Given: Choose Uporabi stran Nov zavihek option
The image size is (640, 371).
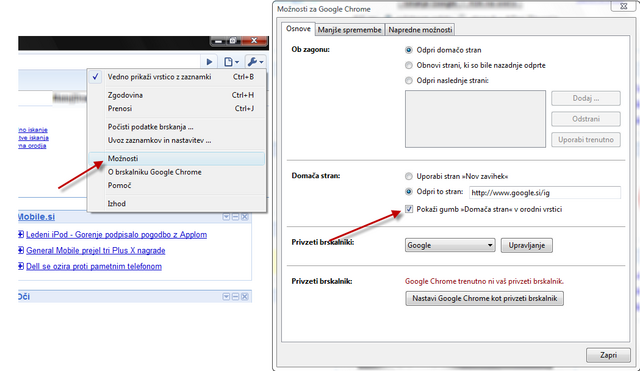Looking at the screenshot, I should pos(409,176).
